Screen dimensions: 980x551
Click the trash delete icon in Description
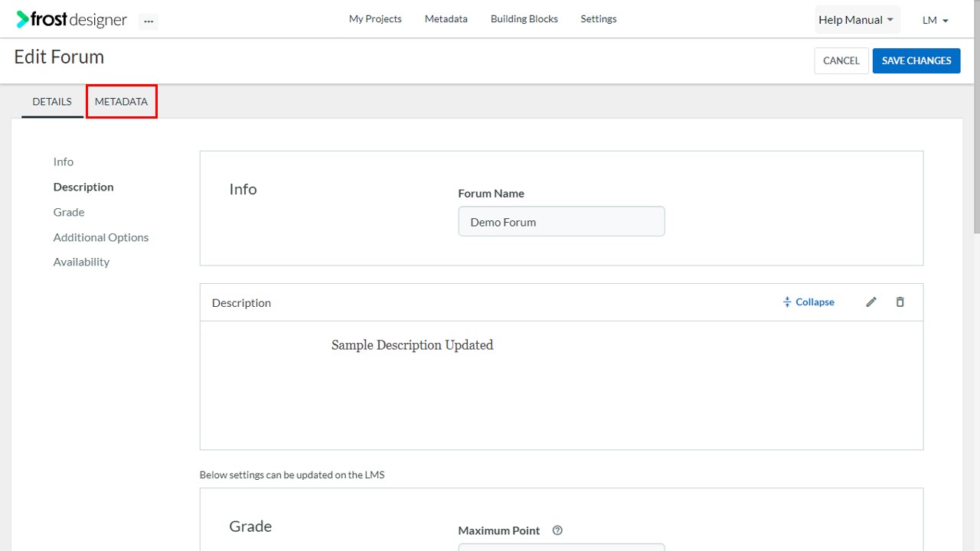[900, 302]
